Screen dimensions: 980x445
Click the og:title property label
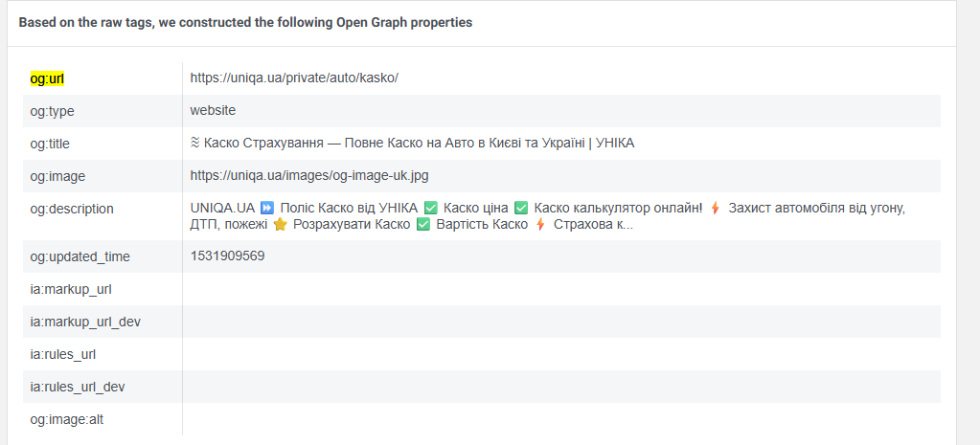[50, 144]
